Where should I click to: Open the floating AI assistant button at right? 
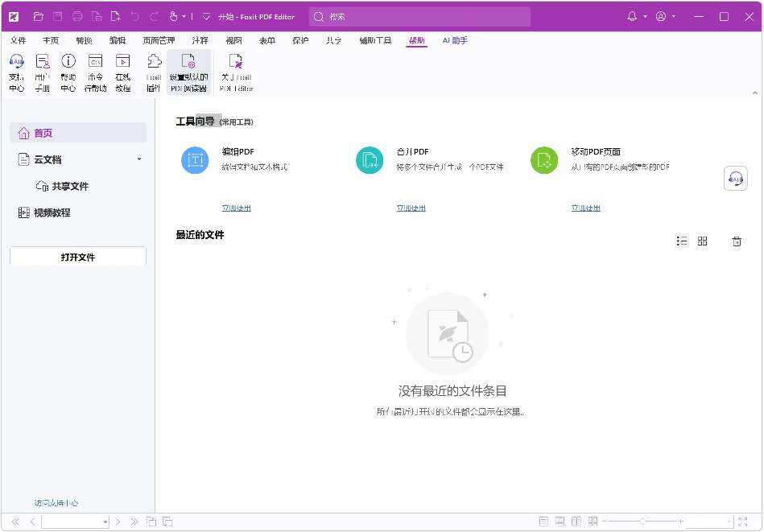736,179
